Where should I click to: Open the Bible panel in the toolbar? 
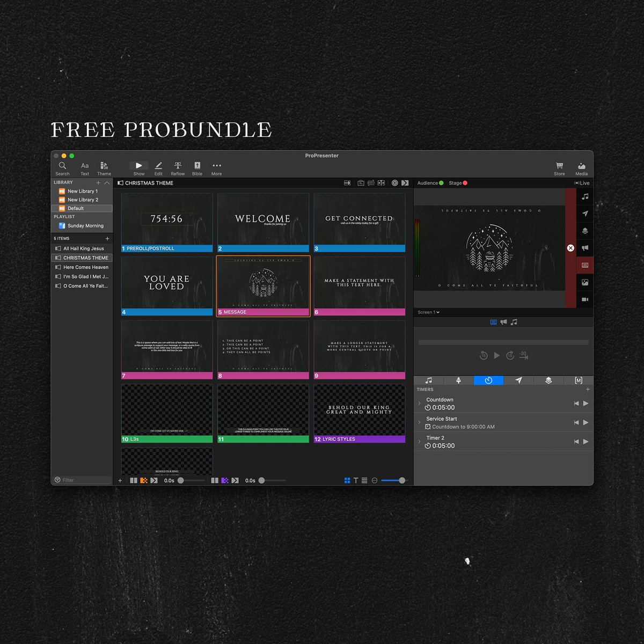click(197, 168)
